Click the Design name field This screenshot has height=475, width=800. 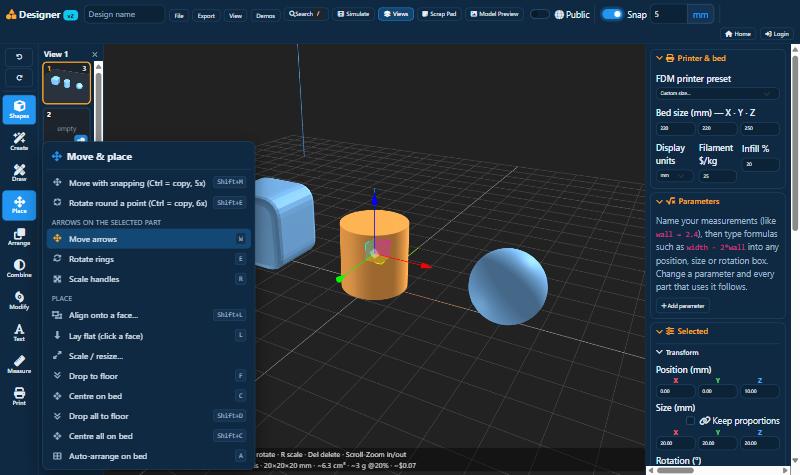124,14
